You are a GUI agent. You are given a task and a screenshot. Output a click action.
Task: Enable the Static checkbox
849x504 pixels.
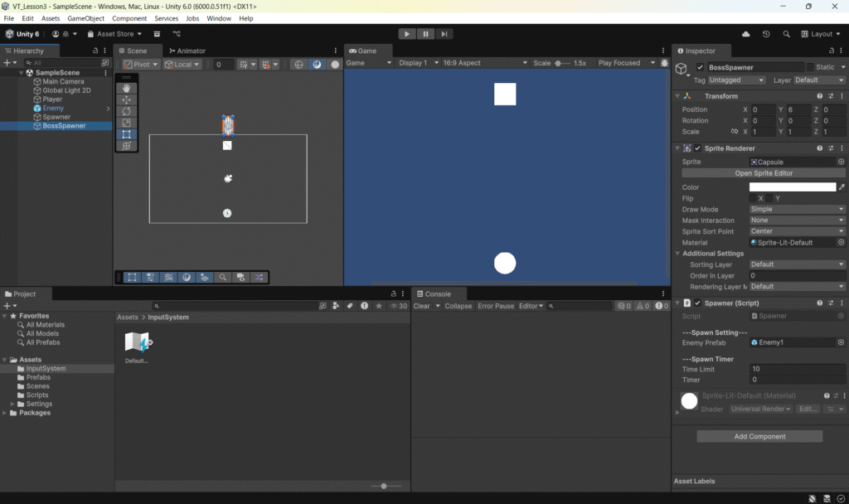point(810,67)
